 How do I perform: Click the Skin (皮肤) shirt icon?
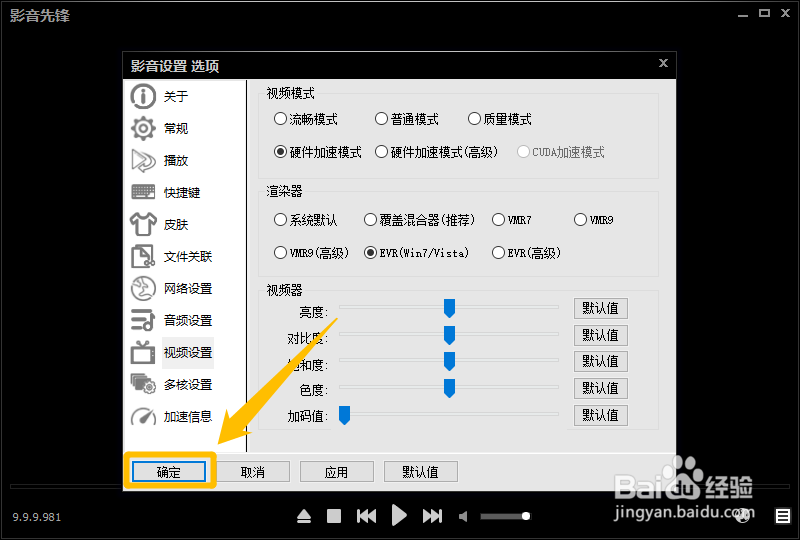(143, 224)
